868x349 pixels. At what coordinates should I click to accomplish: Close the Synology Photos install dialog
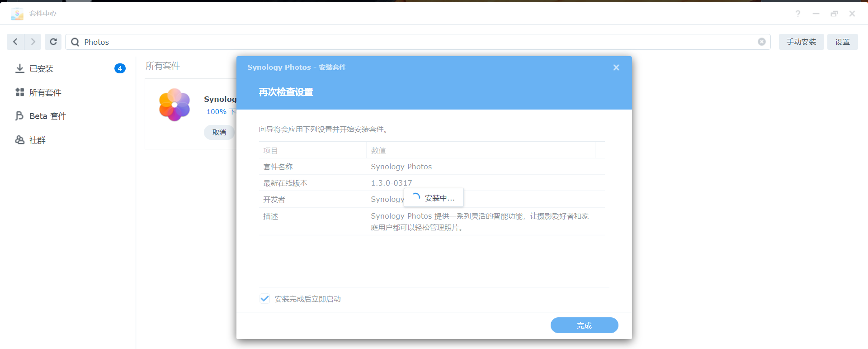616,67
